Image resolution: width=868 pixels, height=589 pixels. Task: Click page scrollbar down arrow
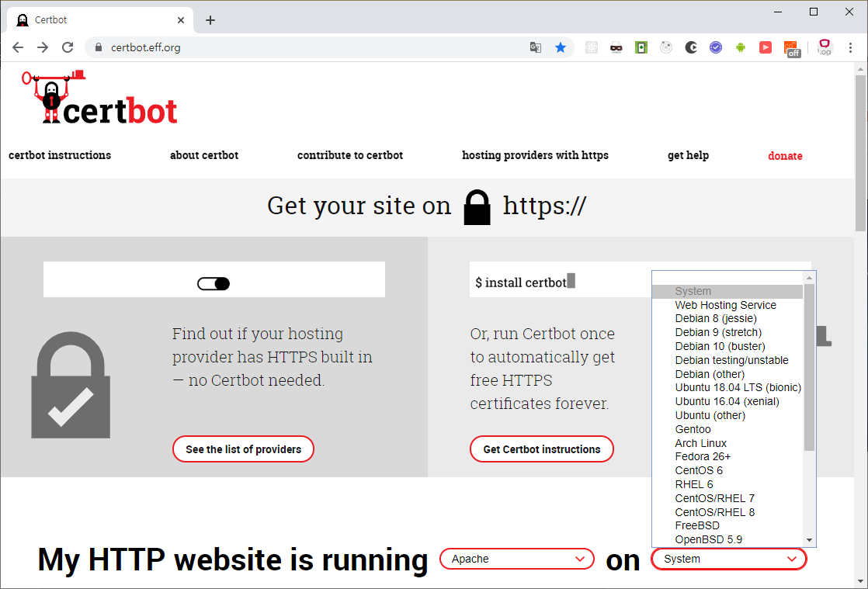pos(860,581)
